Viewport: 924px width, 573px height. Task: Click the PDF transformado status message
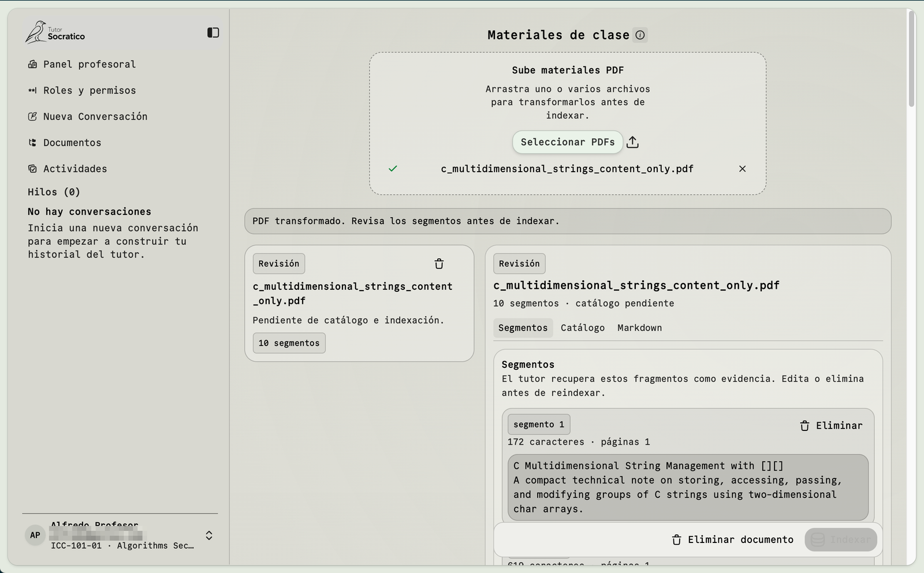[x=568, y=221]
